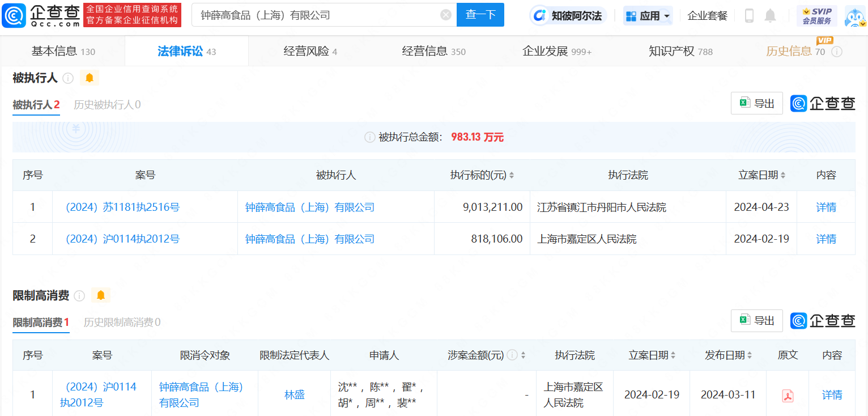Switch to the 经营风险 tab
This screenshot has height=416, width=868.
[310, 52]
